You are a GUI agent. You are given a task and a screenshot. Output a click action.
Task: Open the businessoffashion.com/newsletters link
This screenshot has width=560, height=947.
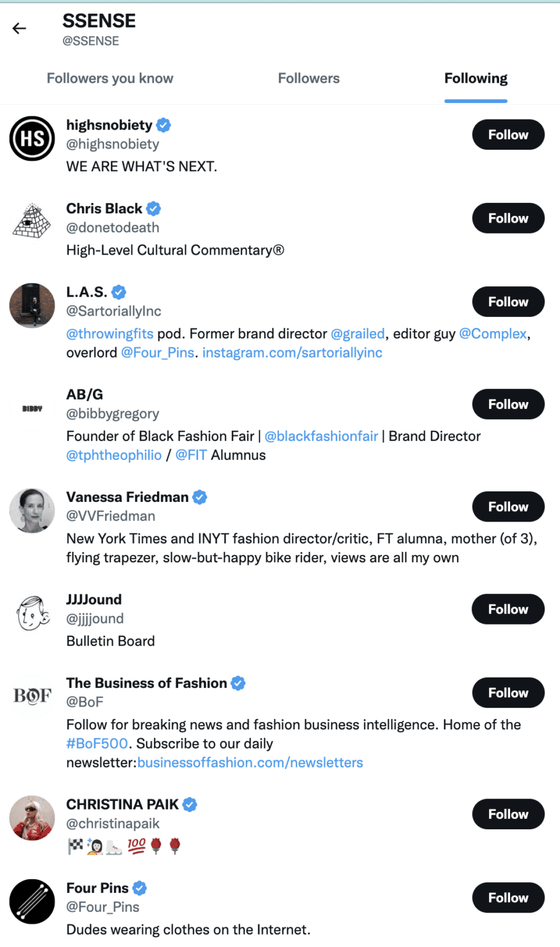pyautogui.click(x=250, y=763)
